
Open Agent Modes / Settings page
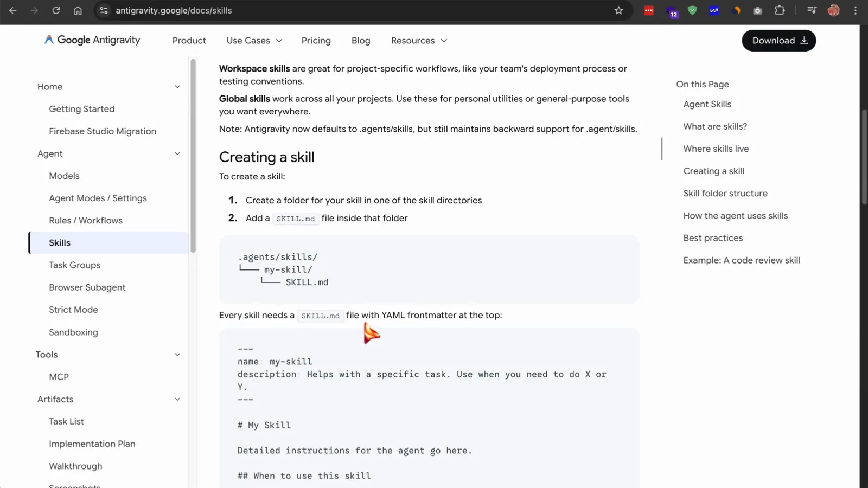point(98,198)
